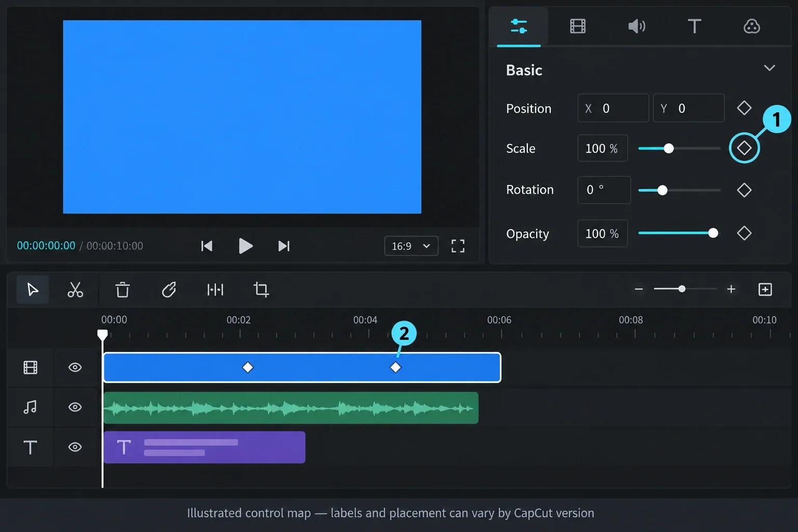Click the blue preview canvas
798x532 pixels.
pyautogui.click(x=242, y=117)
